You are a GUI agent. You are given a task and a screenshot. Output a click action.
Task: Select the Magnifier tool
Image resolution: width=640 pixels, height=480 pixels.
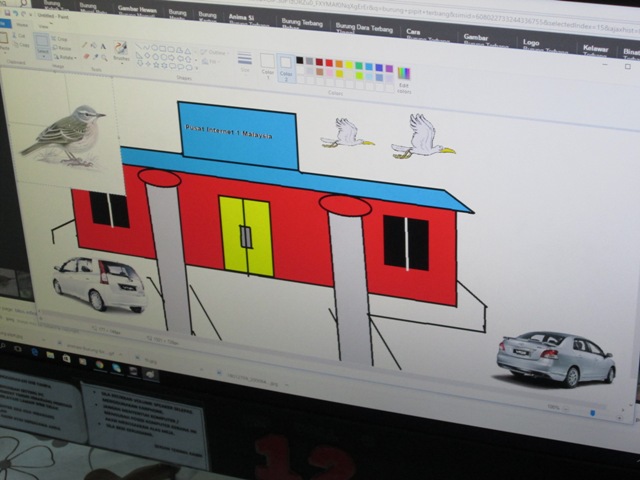pos(104,58)
